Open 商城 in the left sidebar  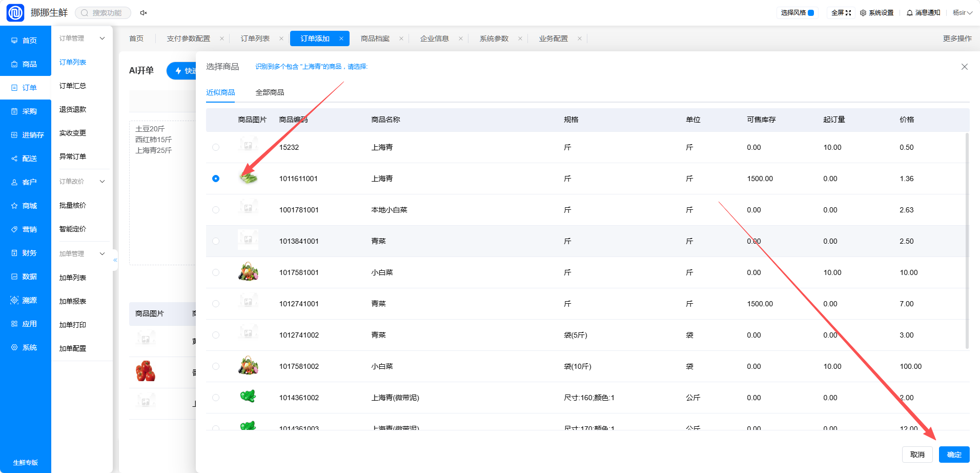[x=26, y=206]
